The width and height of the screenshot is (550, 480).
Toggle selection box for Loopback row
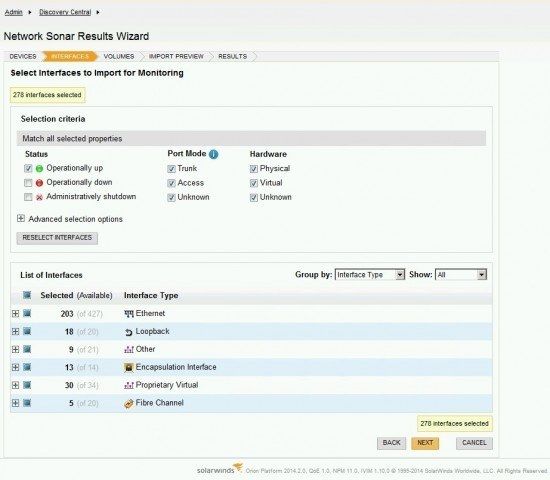[27, 331]
